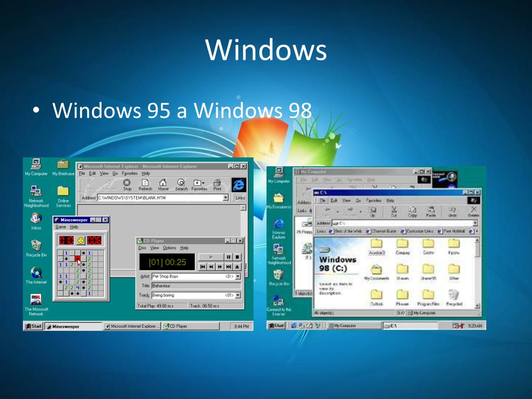Click the Forward arrow in Internet Explorer
Screen dimensions: 532x399
click(x=109, y=185)
